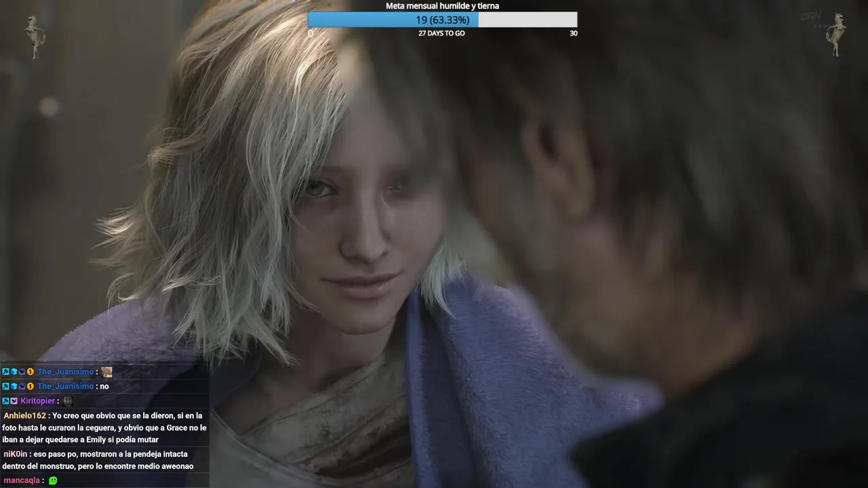Click the face emote in Kiritopier's message
The height and width of the screenshot is (488, 868).
(68, 401)
